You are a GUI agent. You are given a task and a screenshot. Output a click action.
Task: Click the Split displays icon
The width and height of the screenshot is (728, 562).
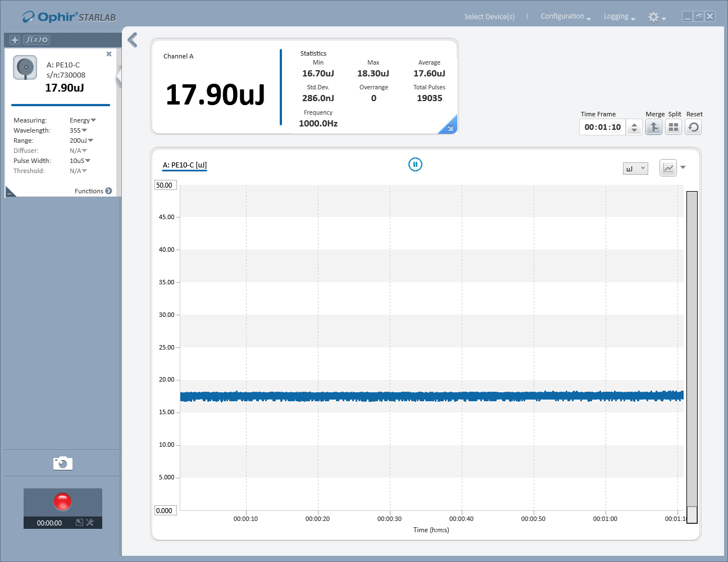[674, 127]
